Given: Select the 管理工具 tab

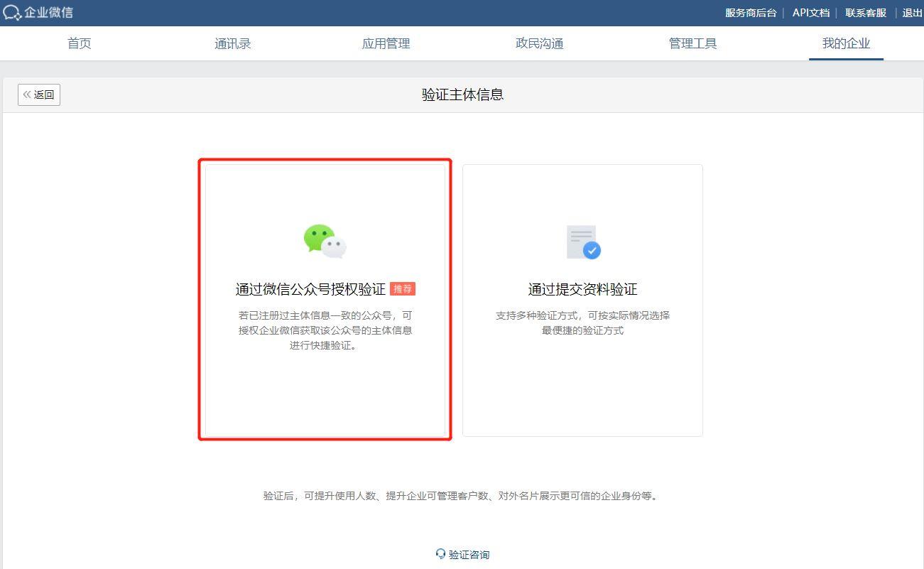Looking at the screenshot, I should [x=692, y=43].
